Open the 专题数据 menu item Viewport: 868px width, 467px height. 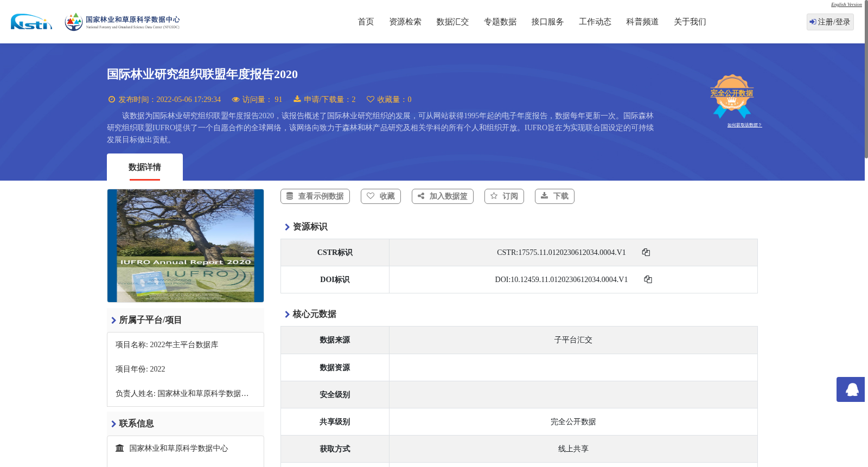[x=500, y=22]
